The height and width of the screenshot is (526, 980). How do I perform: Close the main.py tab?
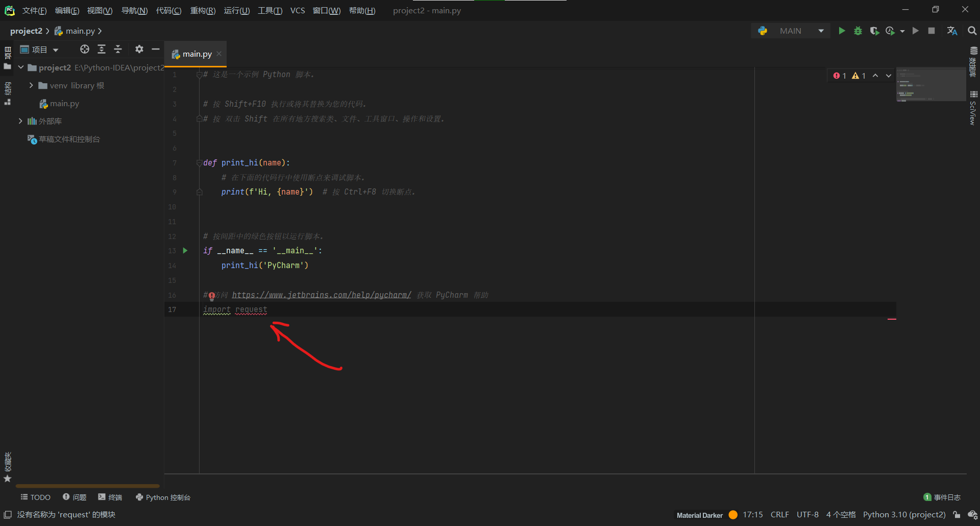coord(219,54)
